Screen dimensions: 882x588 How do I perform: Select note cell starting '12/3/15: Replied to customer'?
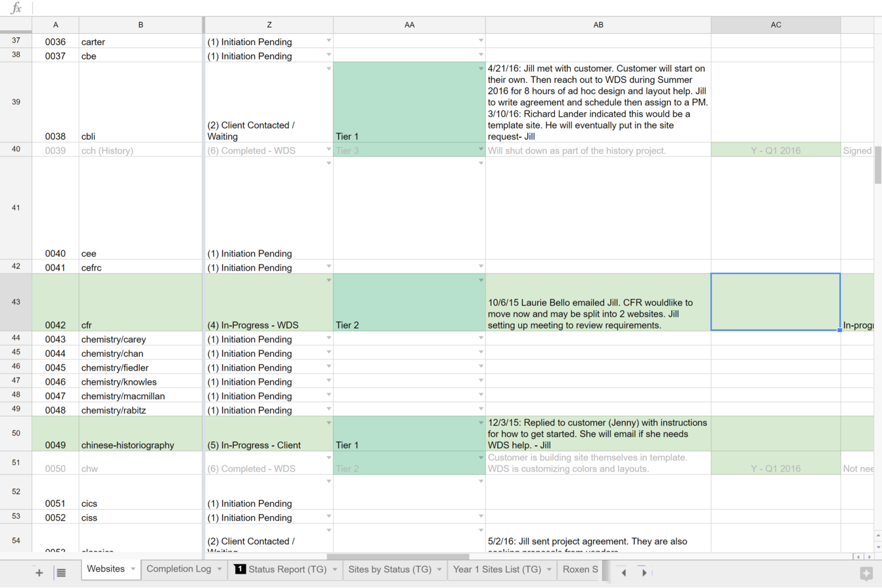click(598, 434)
